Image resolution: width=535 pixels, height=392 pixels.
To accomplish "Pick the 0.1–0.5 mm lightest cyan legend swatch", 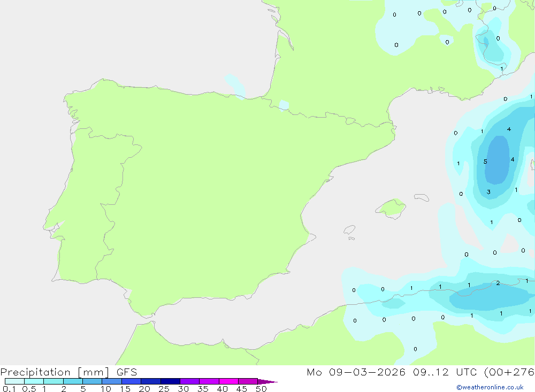I will click(14, 381).
